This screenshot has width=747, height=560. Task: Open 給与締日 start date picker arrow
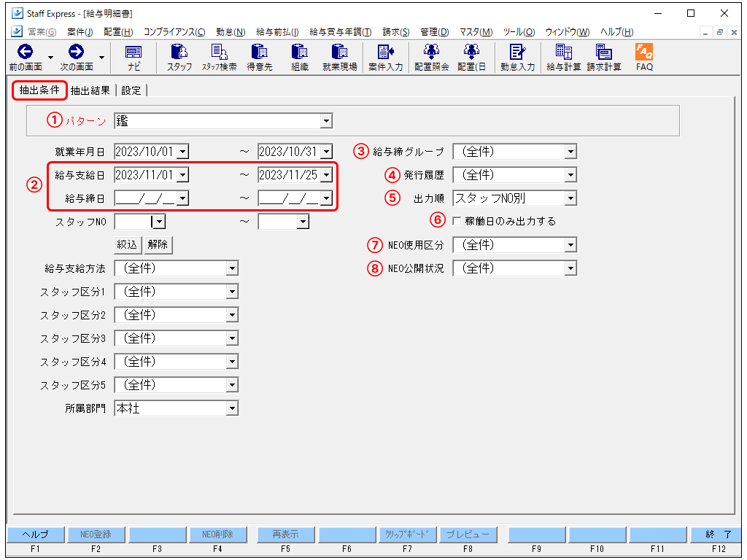coord(182,198)
